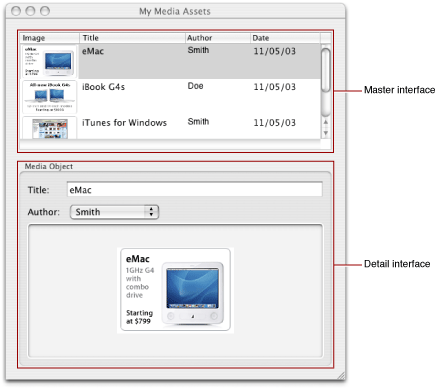The image size is (436, 390).
Task: Click the scrollbar up arrow
Action: click(x=326, y=122)
